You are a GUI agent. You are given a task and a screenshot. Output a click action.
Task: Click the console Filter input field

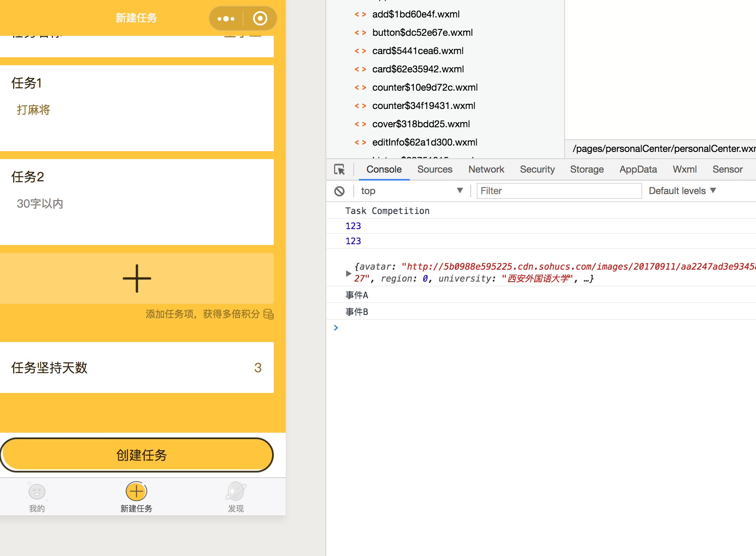click(559, 191)
